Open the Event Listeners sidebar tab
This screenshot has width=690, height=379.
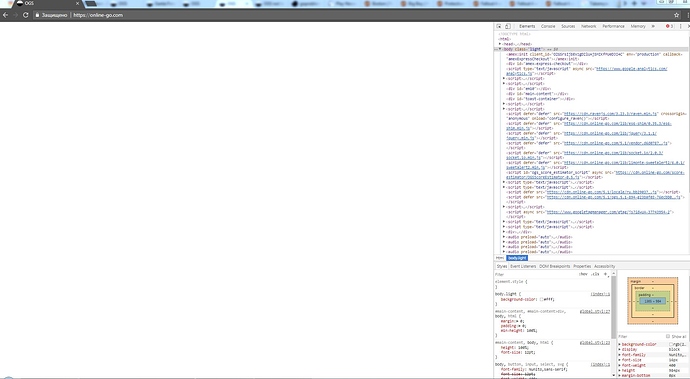(523, 266)
